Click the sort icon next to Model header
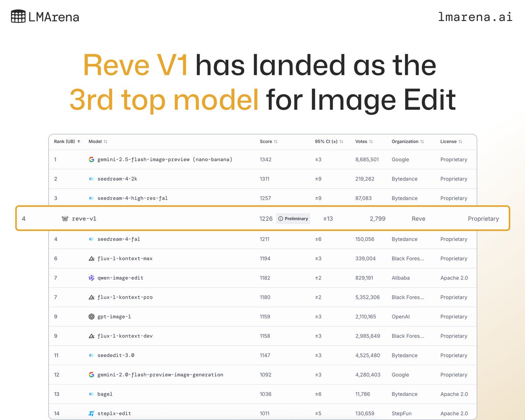 click(x=105, y=142)
